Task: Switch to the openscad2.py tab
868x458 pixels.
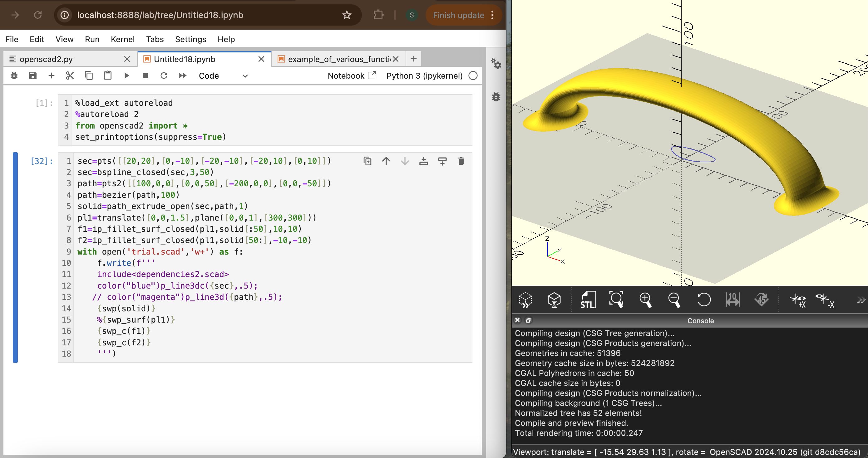Action: (46, 59)
